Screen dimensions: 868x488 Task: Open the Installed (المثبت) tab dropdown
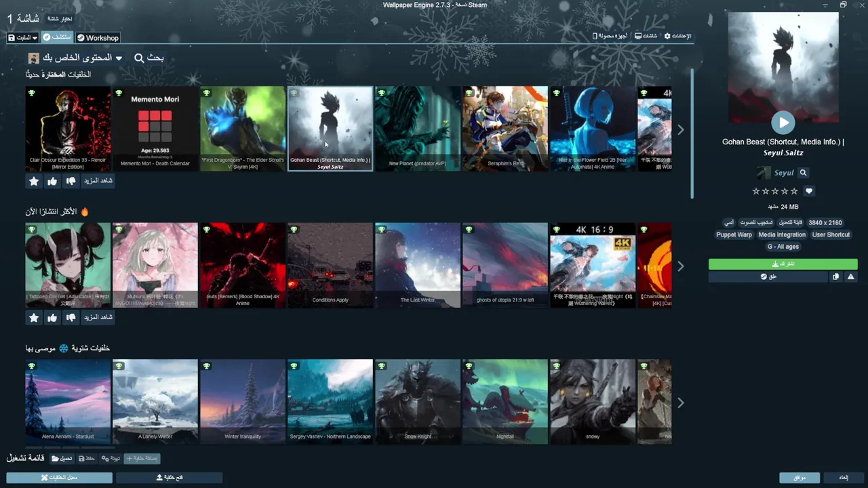coord(23,38)
